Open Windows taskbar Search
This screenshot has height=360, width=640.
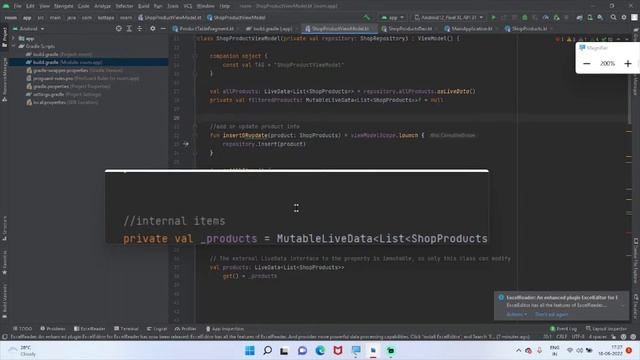coord(267,351)
